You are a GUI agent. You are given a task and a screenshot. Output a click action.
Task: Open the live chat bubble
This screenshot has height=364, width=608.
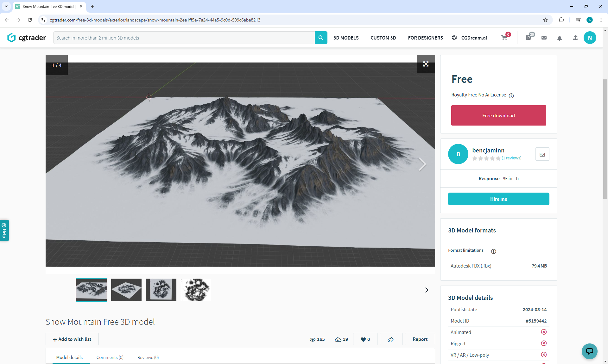[589, 351]
